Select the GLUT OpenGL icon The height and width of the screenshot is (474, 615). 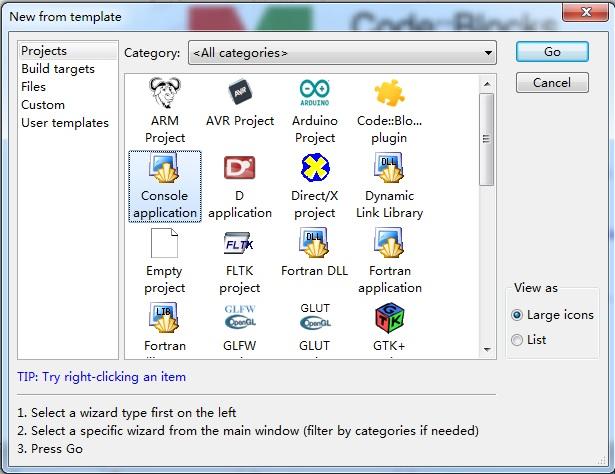tap(315, 316)
